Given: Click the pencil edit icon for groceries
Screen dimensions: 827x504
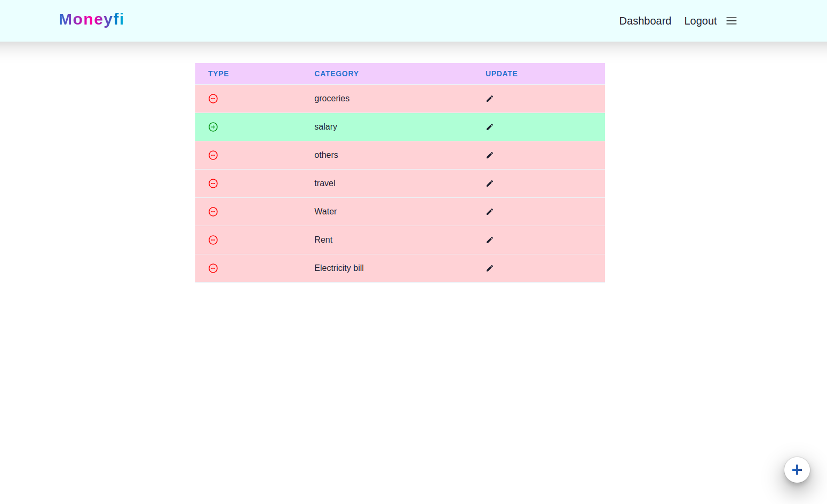Looking at the screenshot, I should click(x=490, y=99).
